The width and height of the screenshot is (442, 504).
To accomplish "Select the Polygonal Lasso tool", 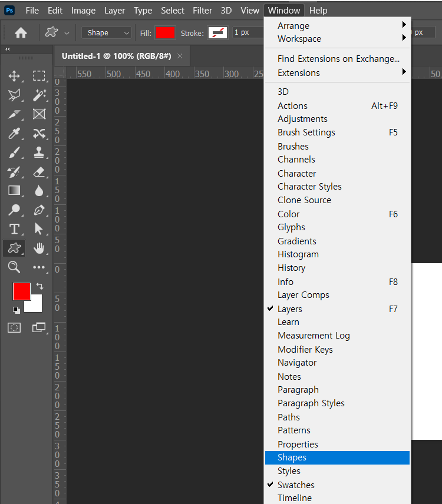I will coord(14,95).
